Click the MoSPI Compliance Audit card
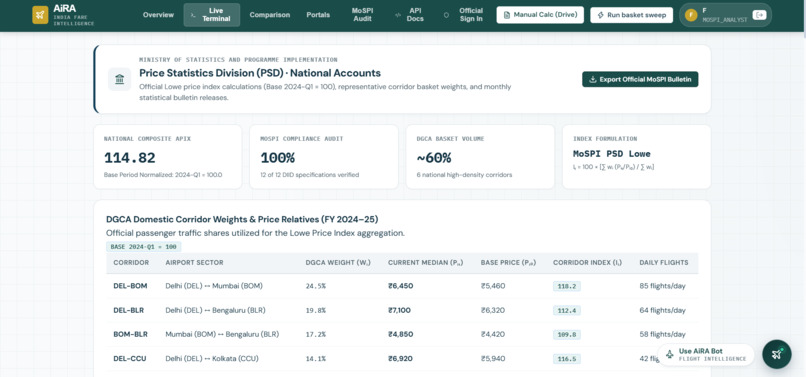806x377 pixels. pos(324,157)
